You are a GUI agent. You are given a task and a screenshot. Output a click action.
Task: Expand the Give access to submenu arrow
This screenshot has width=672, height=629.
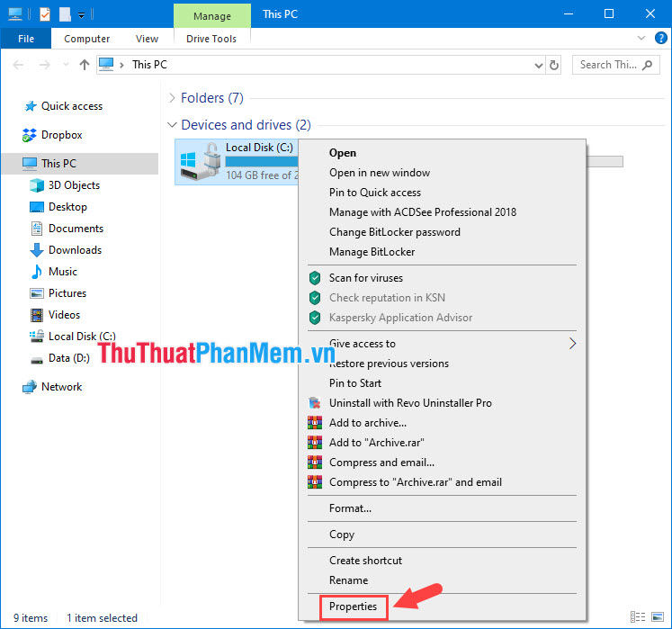[572, 344]
